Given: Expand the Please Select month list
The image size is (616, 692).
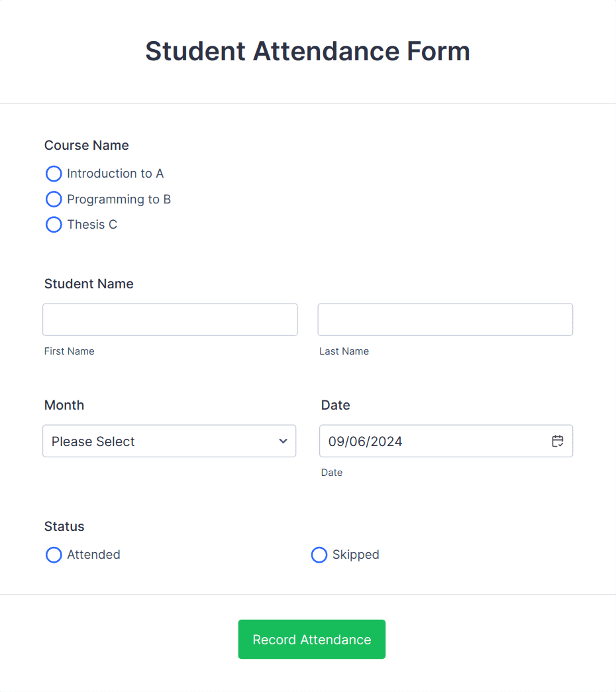Looking at the screenshot, I should (x=169, y=441).
